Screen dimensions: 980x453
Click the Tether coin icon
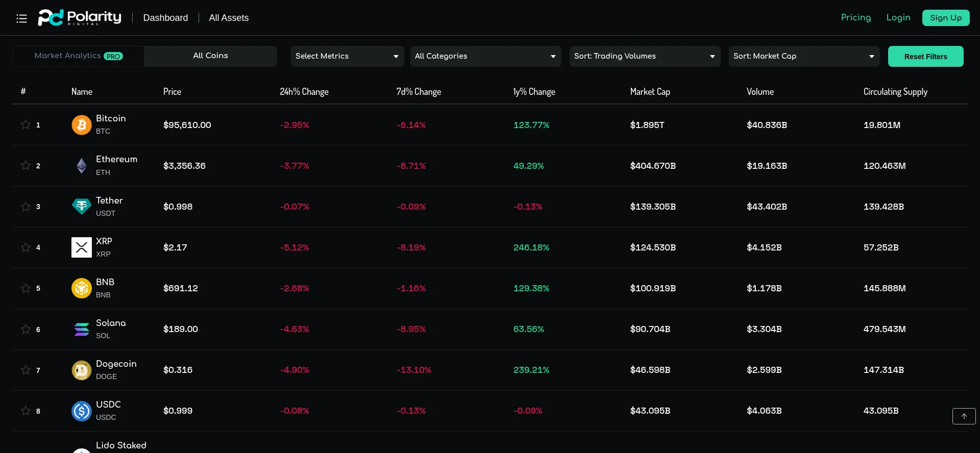click(82, 207)
